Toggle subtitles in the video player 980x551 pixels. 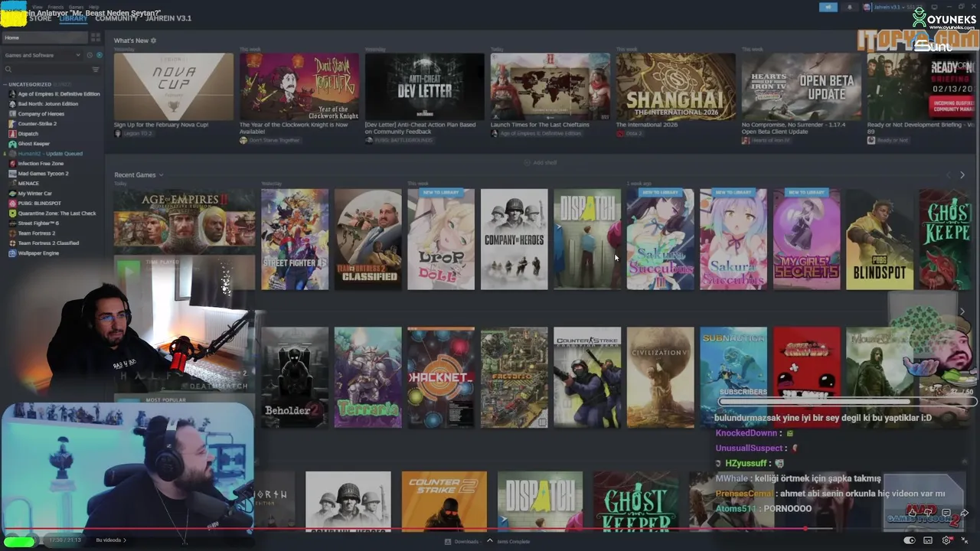click(x=928, y=540)
